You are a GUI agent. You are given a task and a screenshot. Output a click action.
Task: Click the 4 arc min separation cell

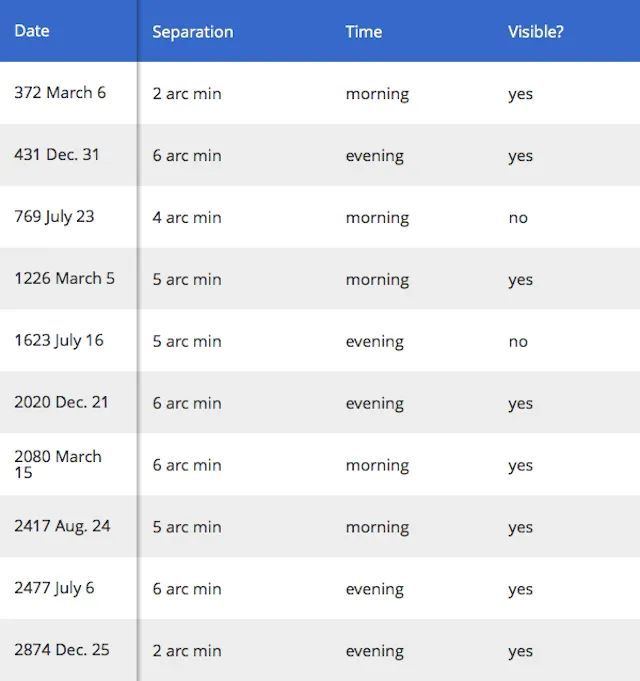[x=187, y=218]
